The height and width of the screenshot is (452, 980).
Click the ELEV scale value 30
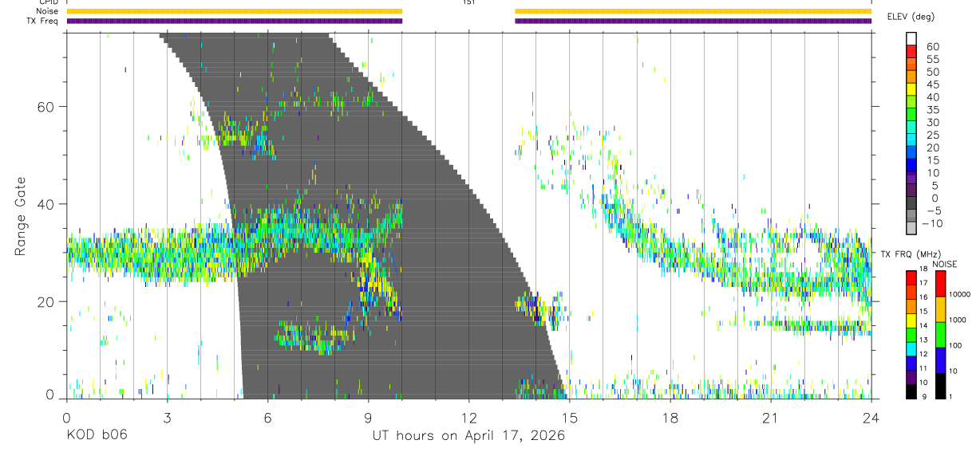tap(932, 122)
